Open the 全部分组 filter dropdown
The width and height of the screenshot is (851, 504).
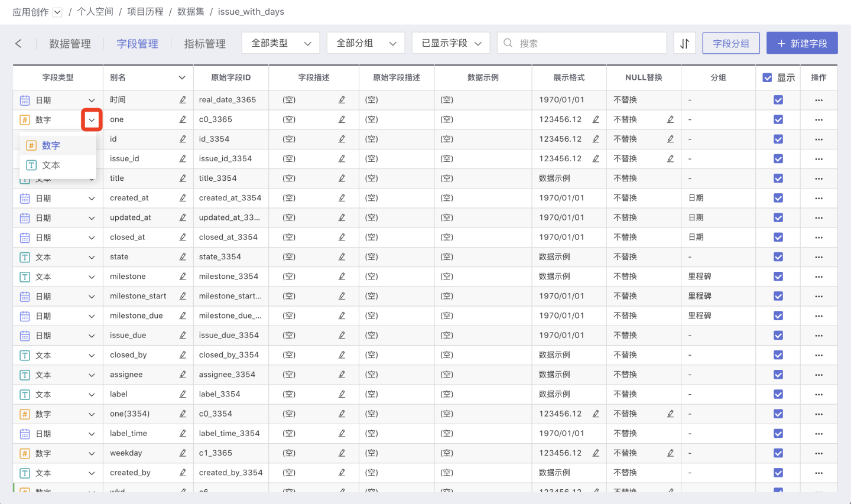pyautogui.click(x=365, y=43)
